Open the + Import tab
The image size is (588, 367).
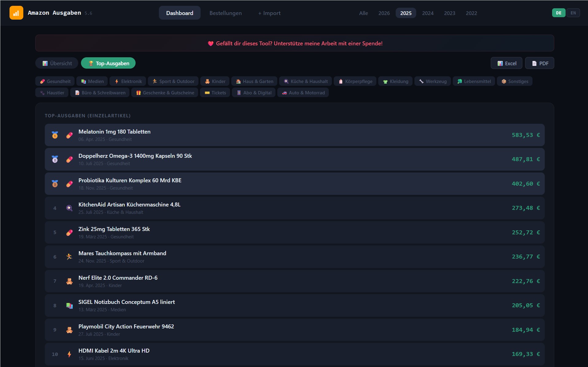(x=269, y=13)
